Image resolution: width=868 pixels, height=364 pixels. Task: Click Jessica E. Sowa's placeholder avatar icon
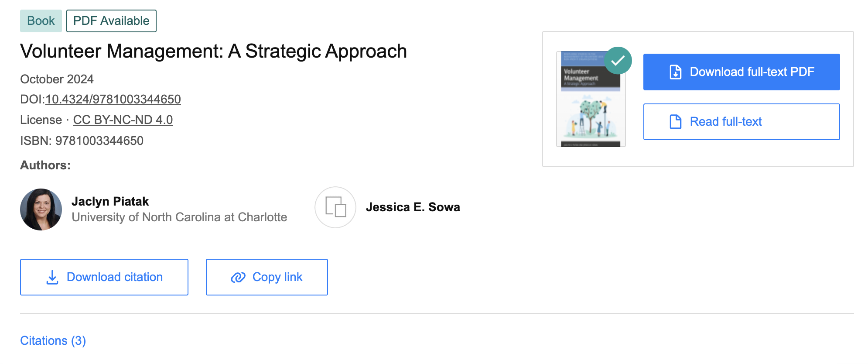pyautogui.click(x=335, y=207)
